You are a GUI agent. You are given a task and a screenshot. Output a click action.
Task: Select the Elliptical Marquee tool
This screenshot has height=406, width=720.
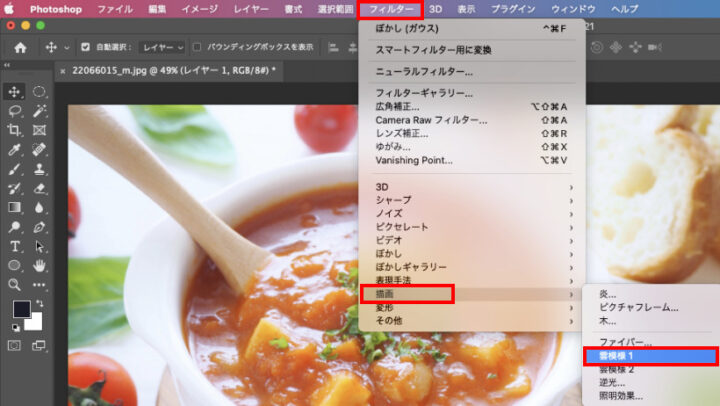pyautogui.click(x=39, y=92)
